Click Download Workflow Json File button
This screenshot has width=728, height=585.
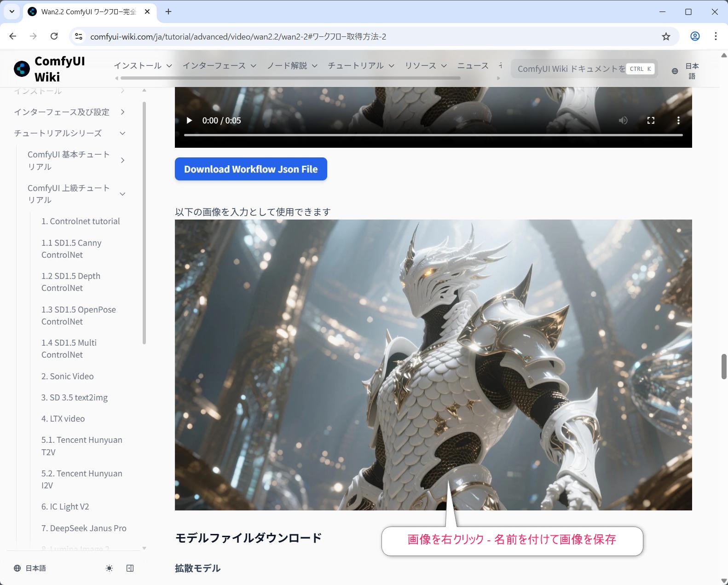click(251, 169)
